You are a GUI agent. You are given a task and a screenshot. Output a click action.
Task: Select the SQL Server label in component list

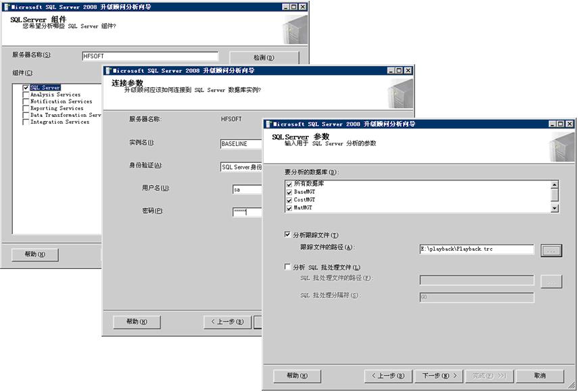point(45,88)
